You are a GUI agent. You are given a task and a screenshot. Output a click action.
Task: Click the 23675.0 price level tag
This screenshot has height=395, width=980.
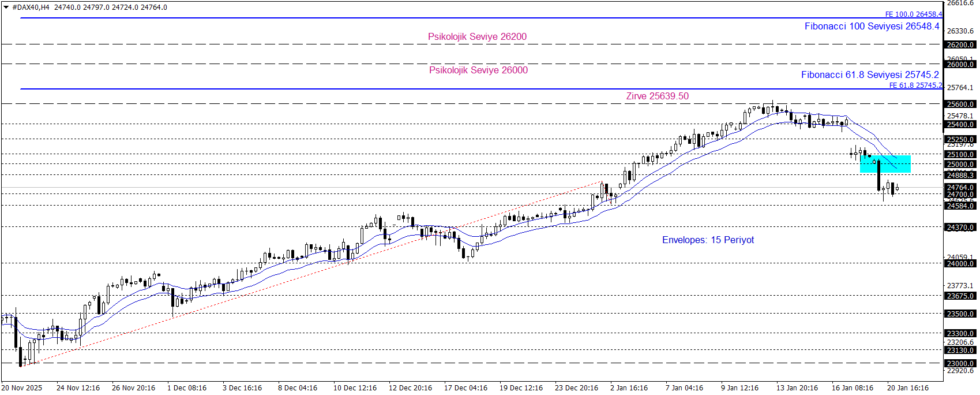point(960,296)
